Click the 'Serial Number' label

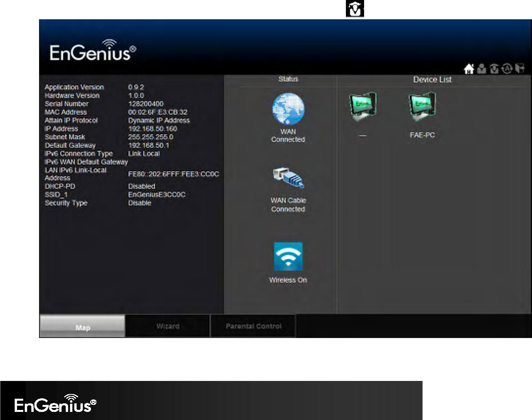[67, 104]
